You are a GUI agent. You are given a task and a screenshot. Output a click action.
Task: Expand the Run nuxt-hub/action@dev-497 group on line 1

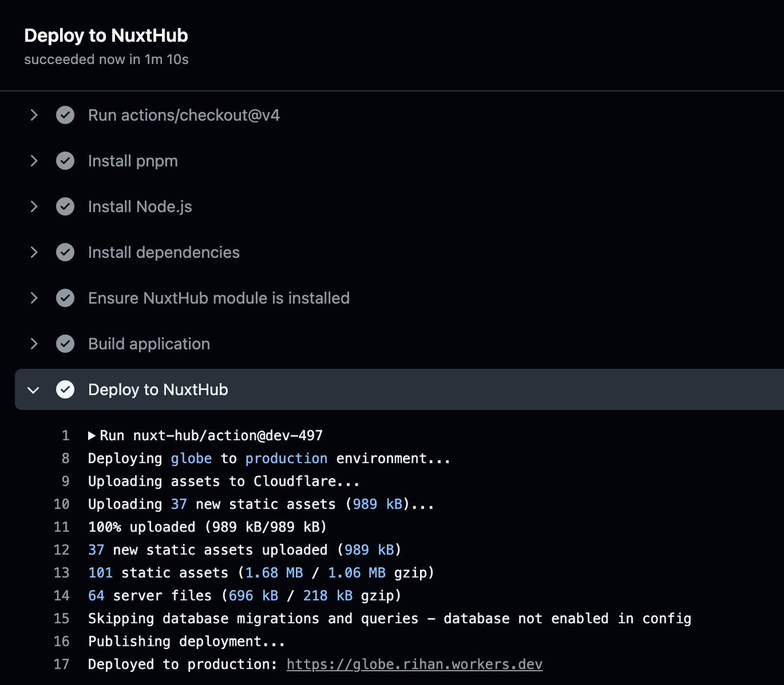coord(91,435)
